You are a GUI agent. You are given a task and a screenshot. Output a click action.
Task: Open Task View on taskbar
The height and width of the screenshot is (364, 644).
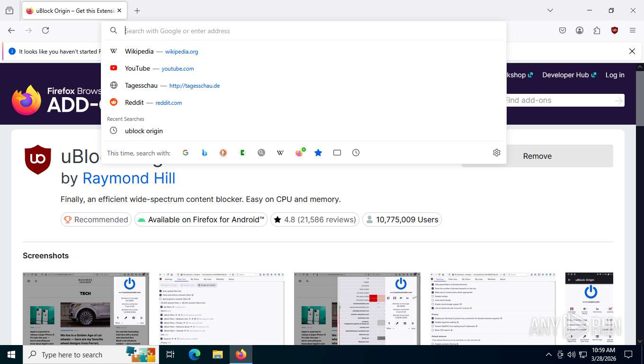[170, 355]
